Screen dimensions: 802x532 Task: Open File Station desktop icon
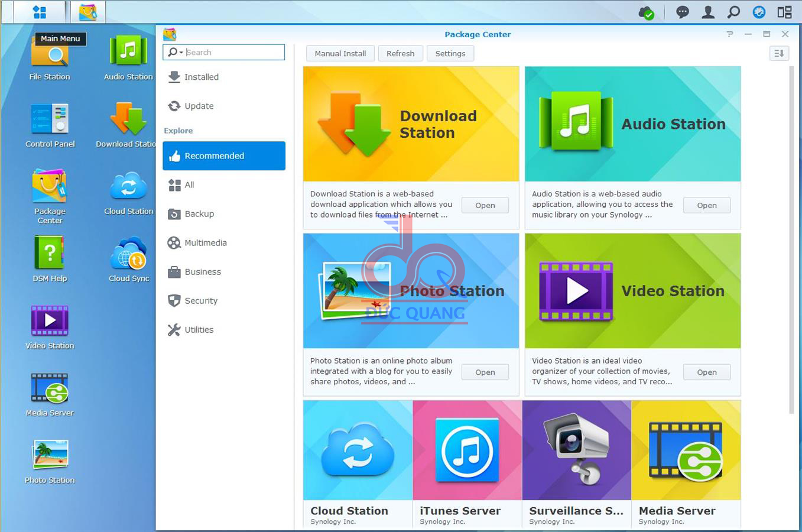pos(50,58)
